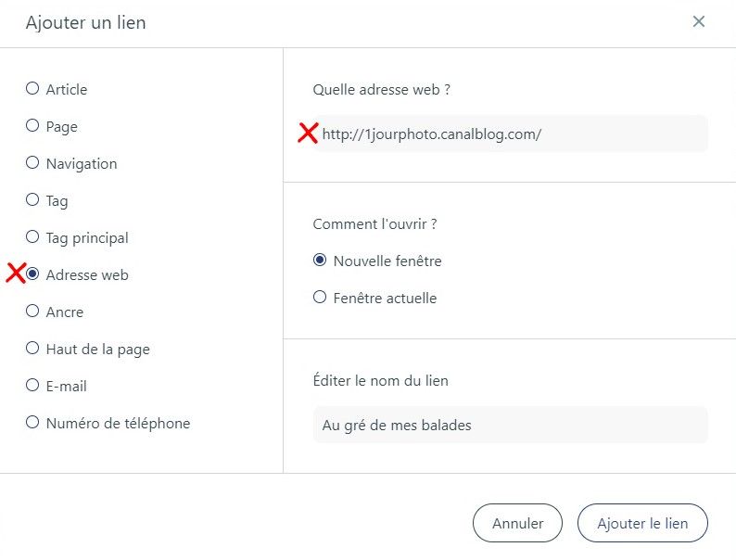
Task: Close the Ajouter un lien dialog
Action: click(698, 21)
